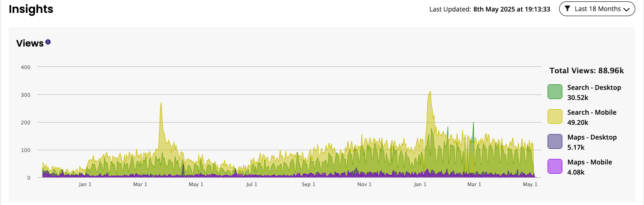Image resolution: width=644 pixels, height=205 pixels.
Task: Open the Last 18 Months filter dropdown
Action: 597,9
